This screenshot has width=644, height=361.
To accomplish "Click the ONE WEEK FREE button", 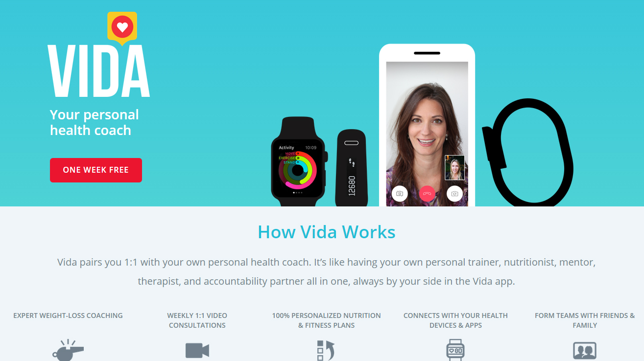I will coord(96,170).
